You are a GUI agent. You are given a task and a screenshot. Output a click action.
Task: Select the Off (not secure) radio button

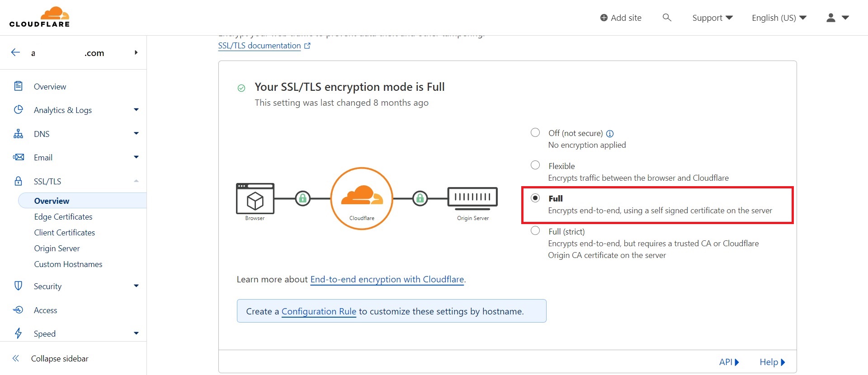point(535,132)
